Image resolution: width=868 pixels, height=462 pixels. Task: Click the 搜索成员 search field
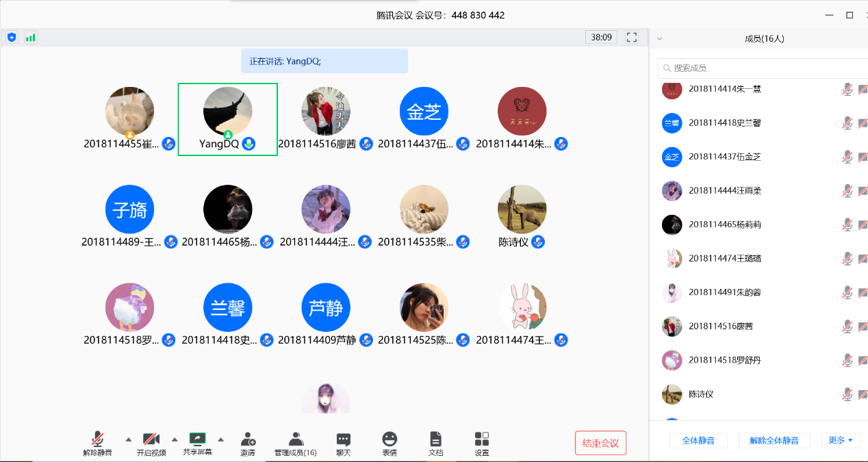(760, 68)
